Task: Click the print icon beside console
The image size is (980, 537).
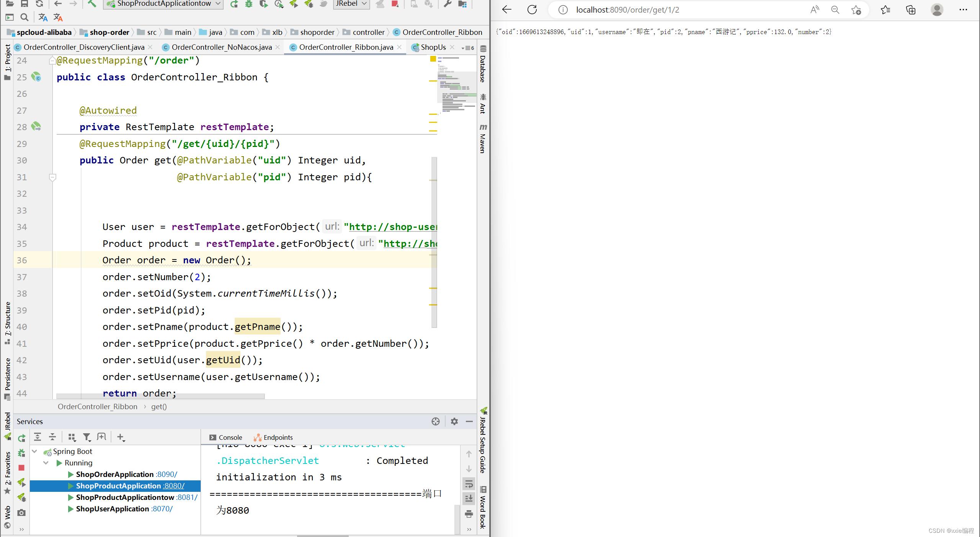Action: pos(469,514)
